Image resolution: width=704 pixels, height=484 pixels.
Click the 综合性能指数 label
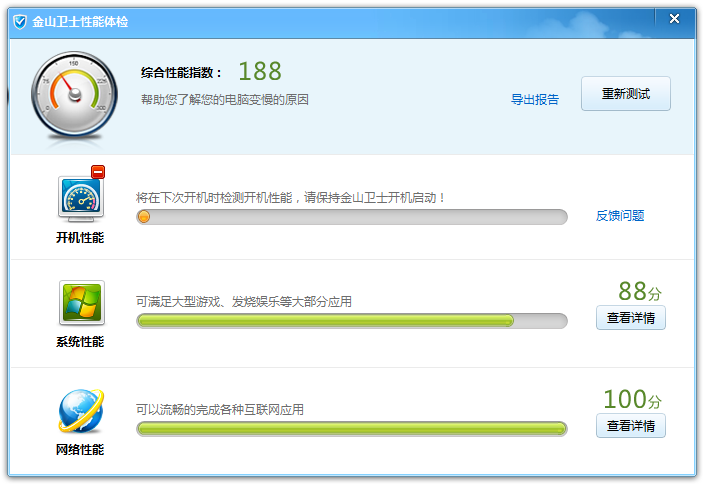click(x=181, y=72)
